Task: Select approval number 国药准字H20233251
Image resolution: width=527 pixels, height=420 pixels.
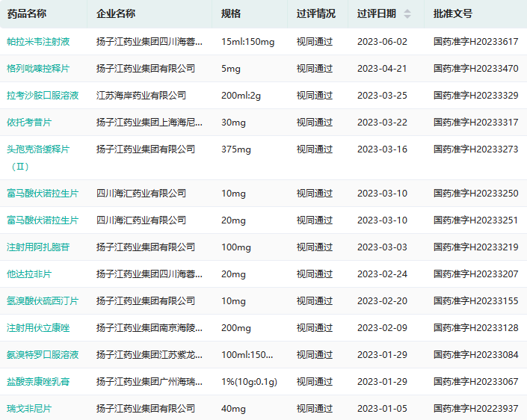Action: [476, 220]
